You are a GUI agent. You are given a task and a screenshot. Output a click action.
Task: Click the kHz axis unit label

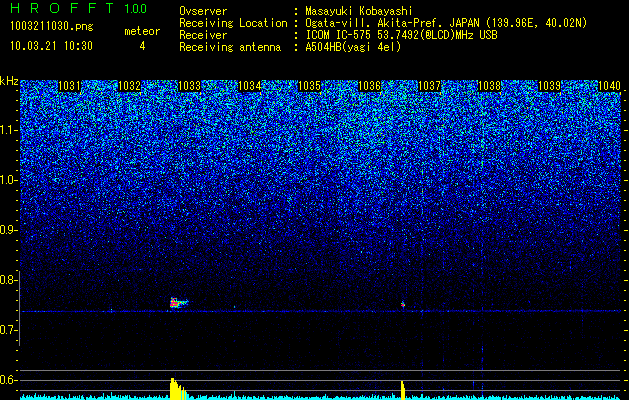click(9, 81)
